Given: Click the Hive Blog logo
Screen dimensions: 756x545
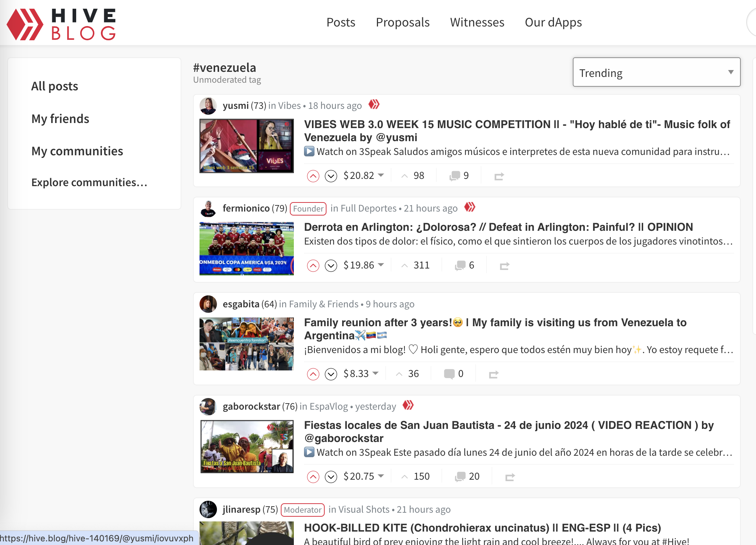Looking at the screenshot, I should pyautogui.click(x=61, y=24).
